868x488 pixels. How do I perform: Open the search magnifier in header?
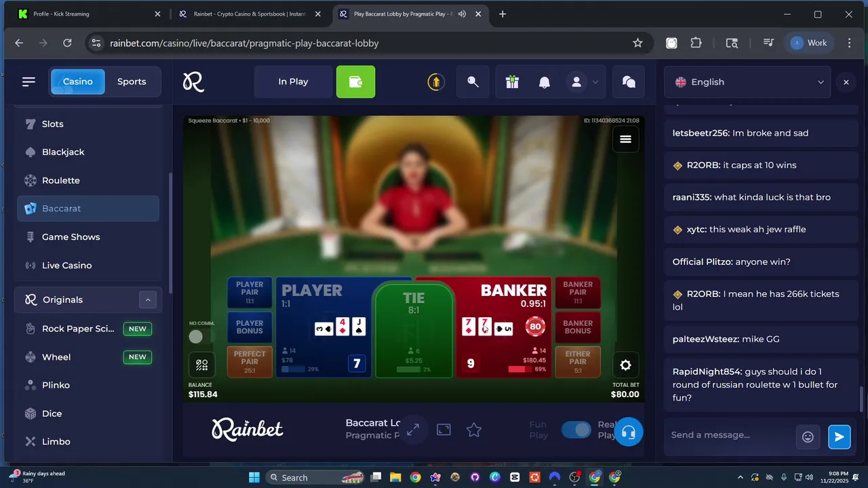click(473, 81)
